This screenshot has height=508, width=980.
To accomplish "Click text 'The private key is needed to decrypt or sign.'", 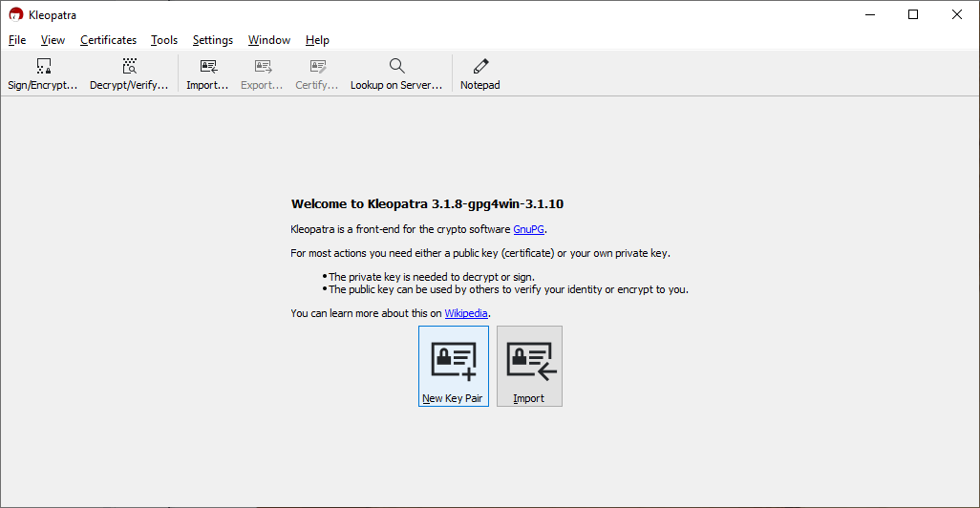I will (x=431, y=277).
